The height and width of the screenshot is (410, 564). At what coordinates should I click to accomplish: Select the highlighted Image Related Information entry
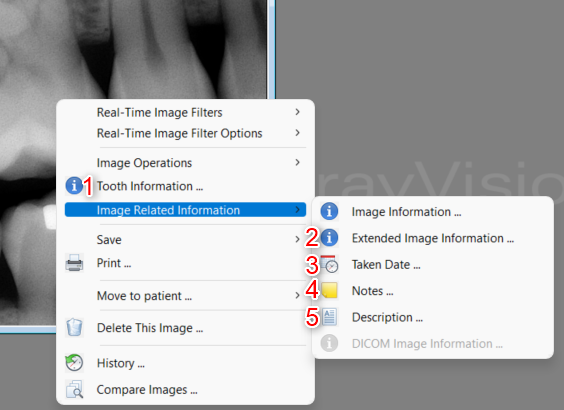pos(185,210)
